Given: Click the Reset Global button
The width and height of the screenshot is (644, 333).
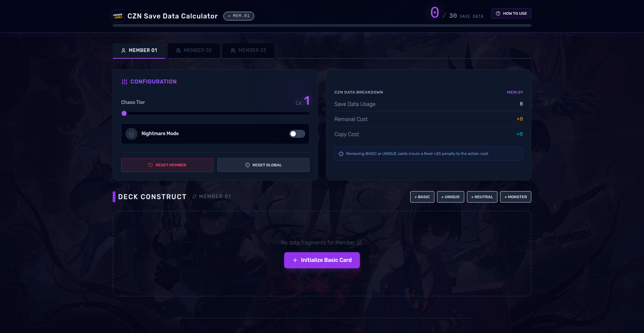Looking at the screenshot, I should coord(263,165).
